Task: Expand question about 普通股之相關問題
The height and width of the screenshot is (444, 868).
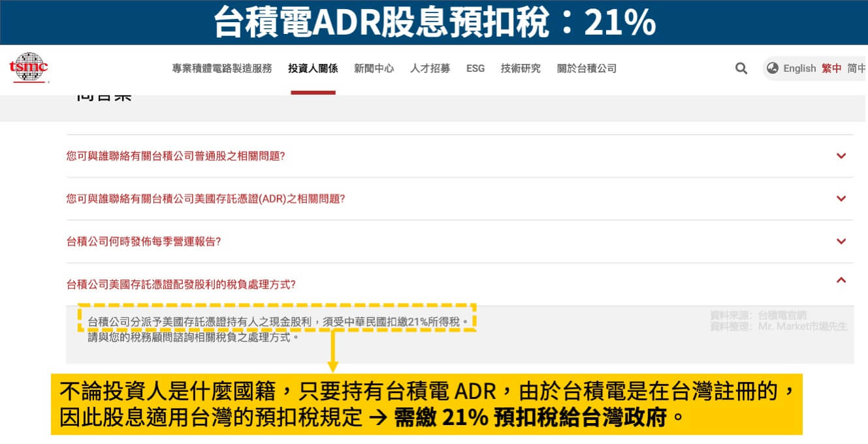Action: click(176, 156)
